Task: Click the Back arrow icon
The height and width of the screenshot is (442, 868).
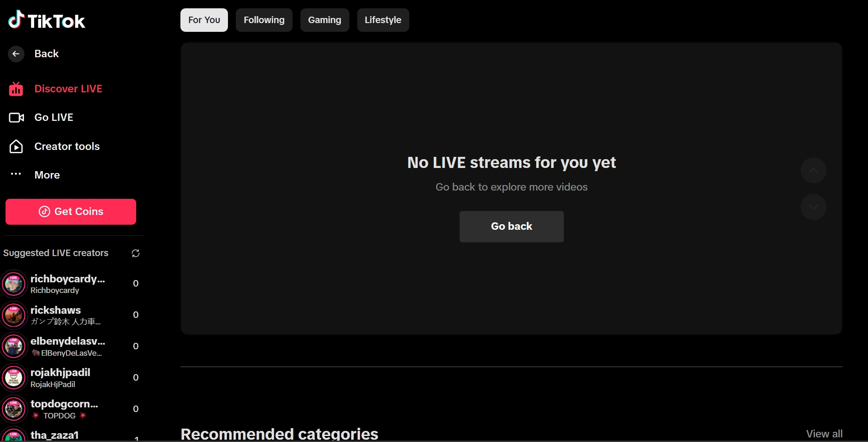Action: point(16,54)
